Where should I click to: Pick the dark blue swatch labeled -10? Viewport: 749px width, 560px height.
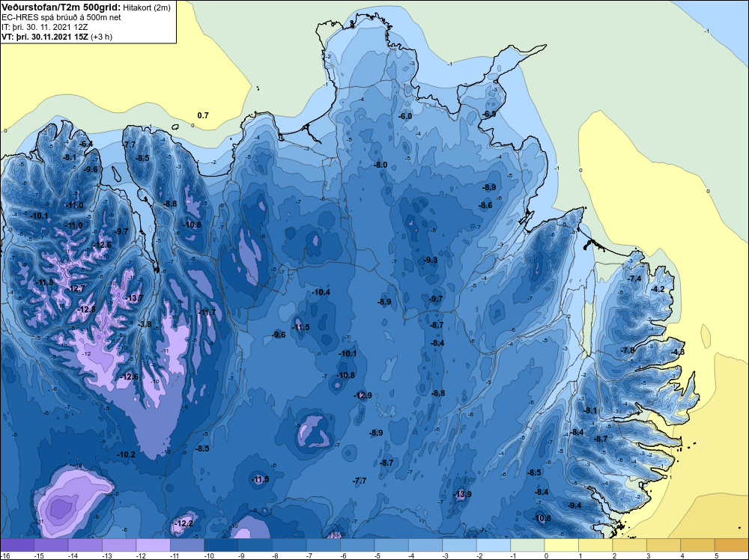pyautogui.click(x=221, y=545)
